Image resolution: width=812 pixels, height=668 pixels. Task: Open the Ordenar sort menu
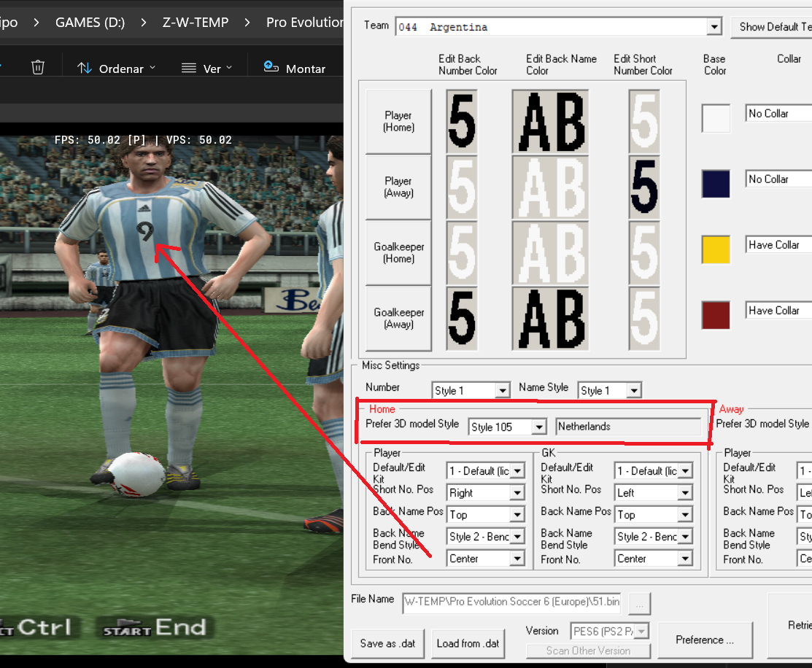click(117, 69)
